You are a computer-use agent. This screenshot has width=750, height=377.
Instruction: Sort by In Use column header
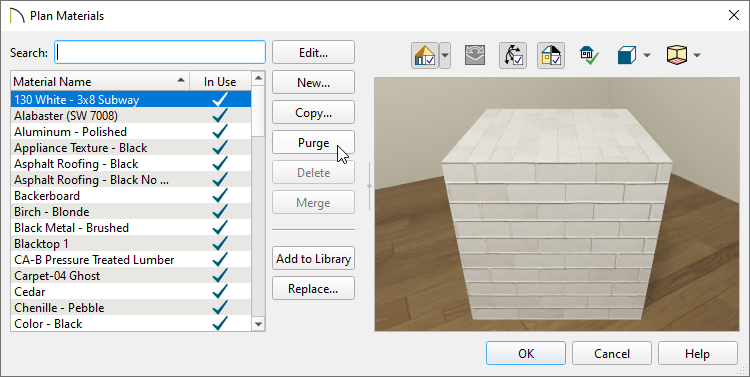[220, 81]
